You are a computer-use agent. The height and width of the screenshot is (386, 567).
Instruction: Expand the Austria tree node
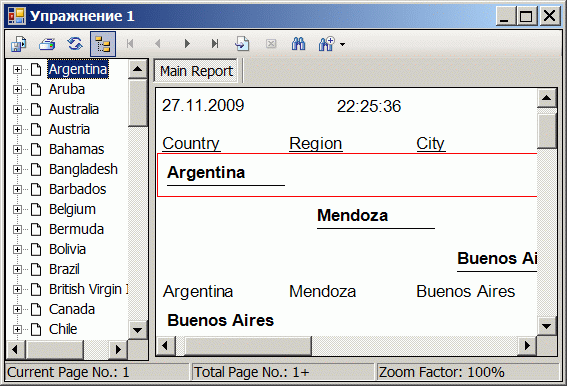[17, 129]
